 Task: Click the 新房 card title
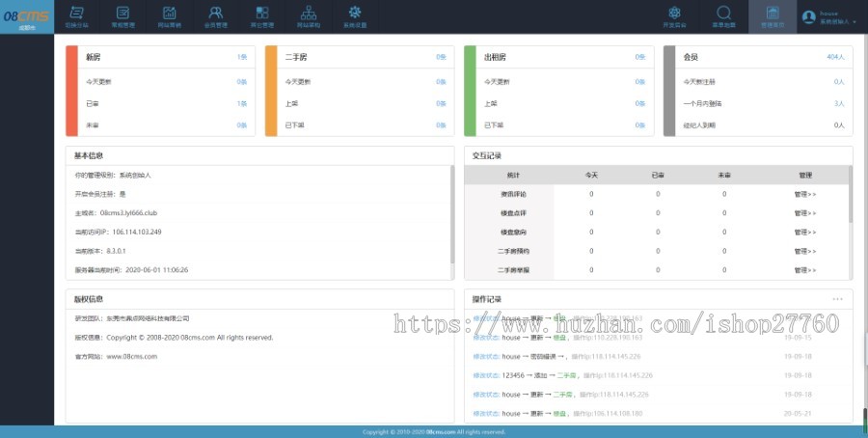(x=93, y=57)
